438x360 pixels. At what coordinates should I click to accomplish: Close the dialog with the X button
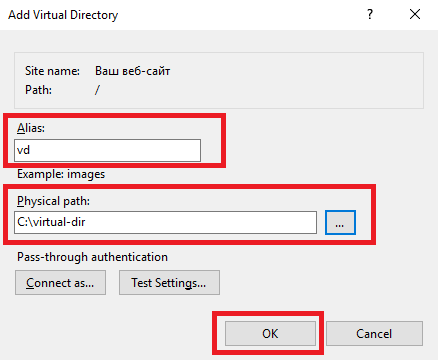coord(415,14)
